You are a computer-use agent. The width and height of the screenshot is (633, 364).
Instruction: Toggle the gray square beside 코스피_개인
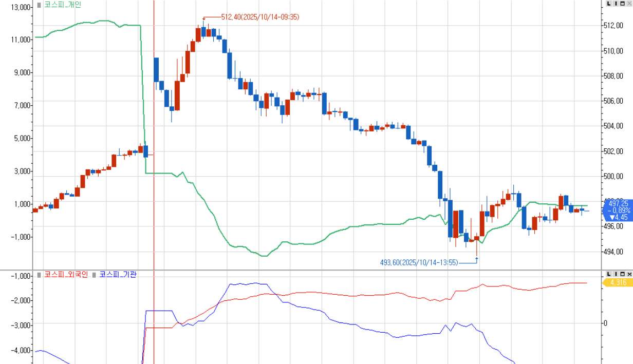[39, 5]
